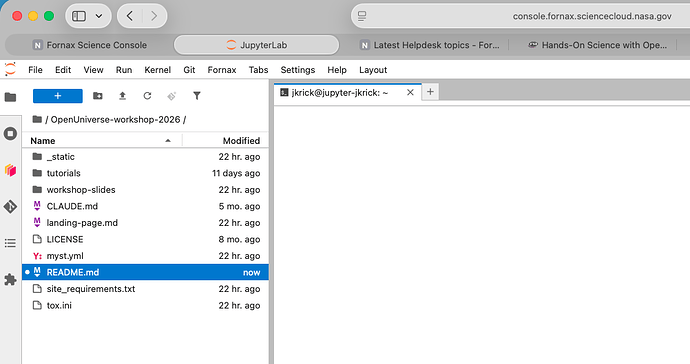The image size is (690, 364).
Task: Open the Settings menu
Action: click(x=298, y=70)
